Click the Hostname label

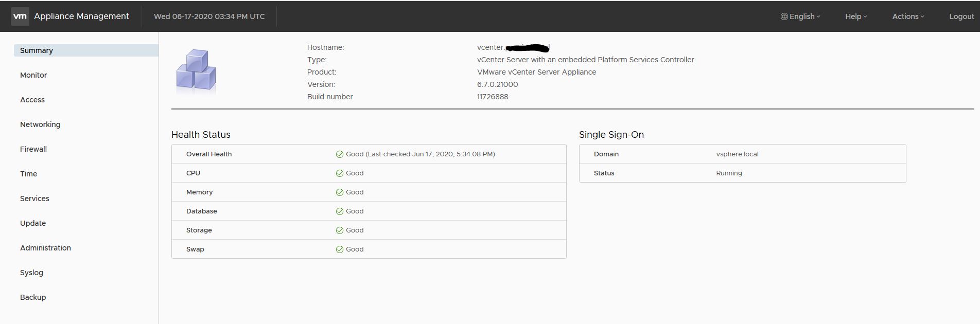(x=325, y=47)
